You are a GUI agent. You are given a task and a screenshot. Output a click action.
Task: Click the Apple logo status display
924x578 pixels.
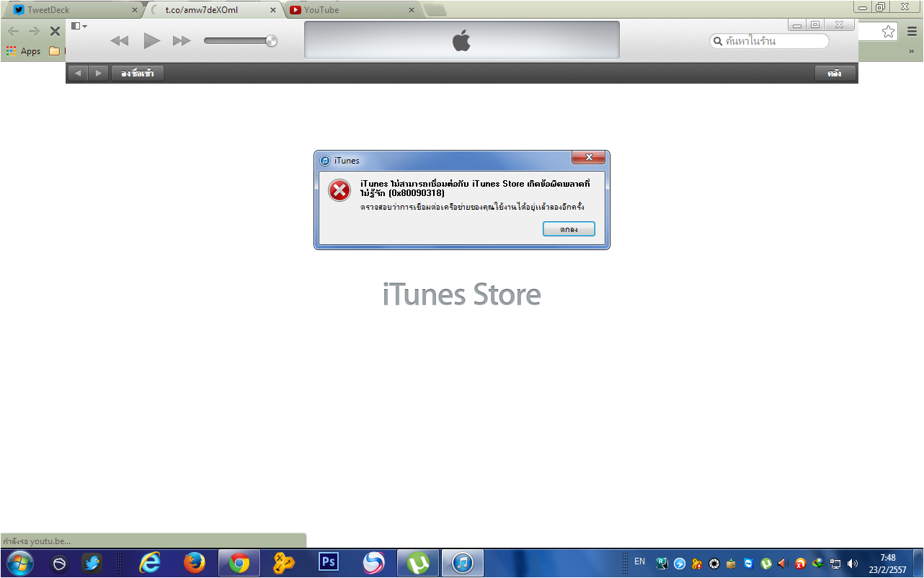click(x=462, y=40)
